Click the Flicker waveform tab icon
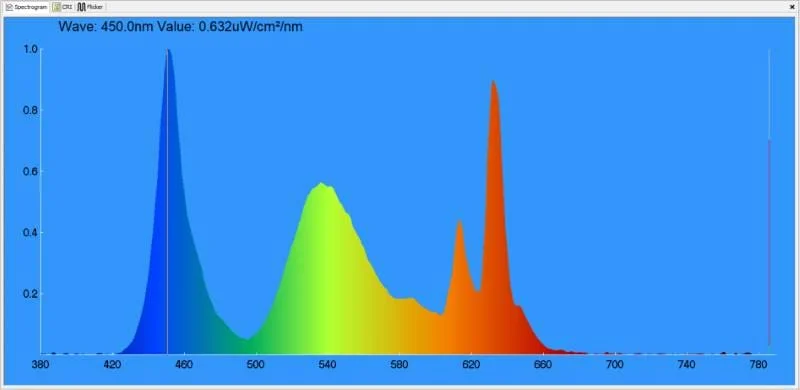The width and height of the screenshot is (800, 390). click(x=81, y=7)
